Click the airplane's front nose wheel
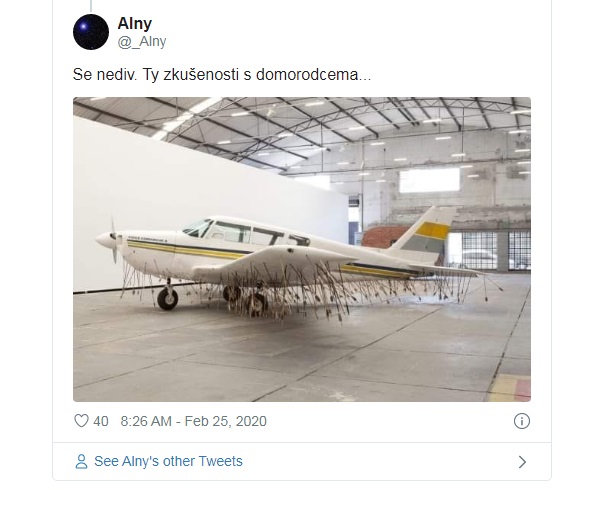 [168, 298]
